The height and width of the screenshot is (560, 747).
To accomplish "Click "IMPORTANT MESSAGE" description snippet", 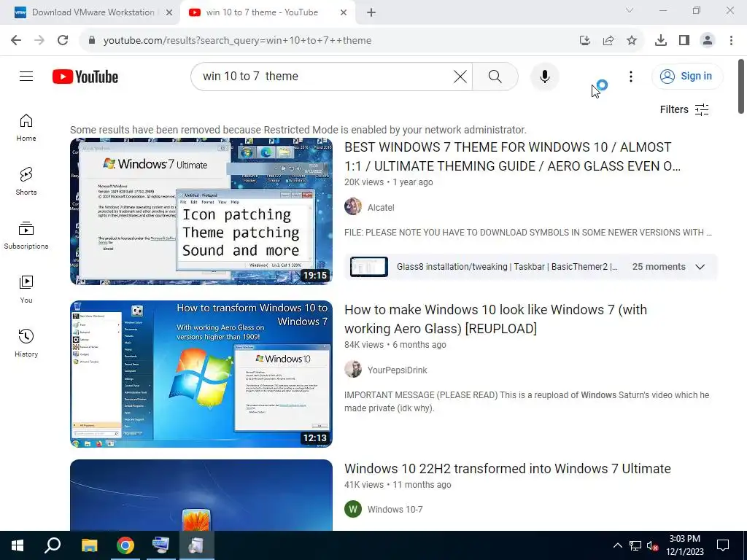I will pos(527,402).
